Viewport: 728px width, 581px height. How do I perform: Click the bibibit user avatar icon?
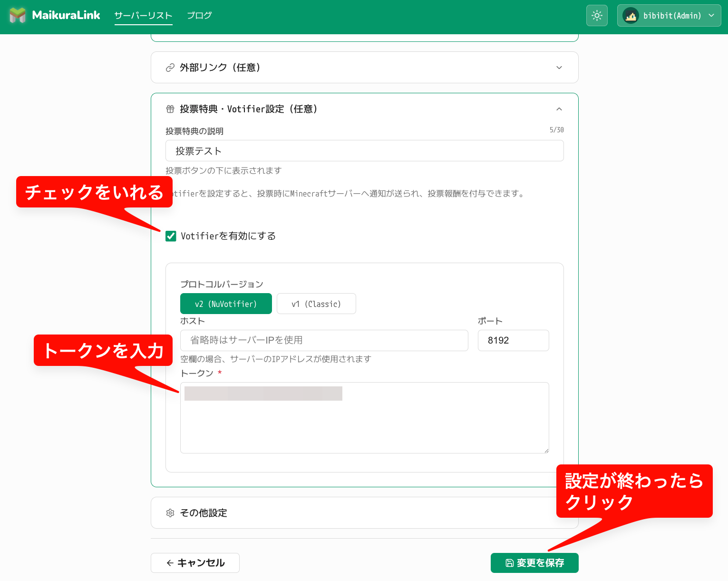pyautogui.click(x=631, y=16)
